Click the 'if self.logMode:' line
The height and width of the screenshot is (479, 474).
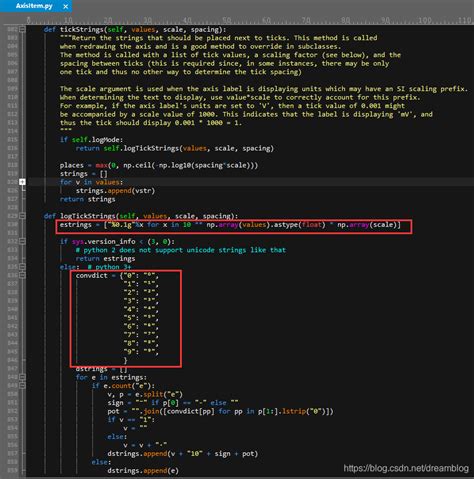(91, 140)
